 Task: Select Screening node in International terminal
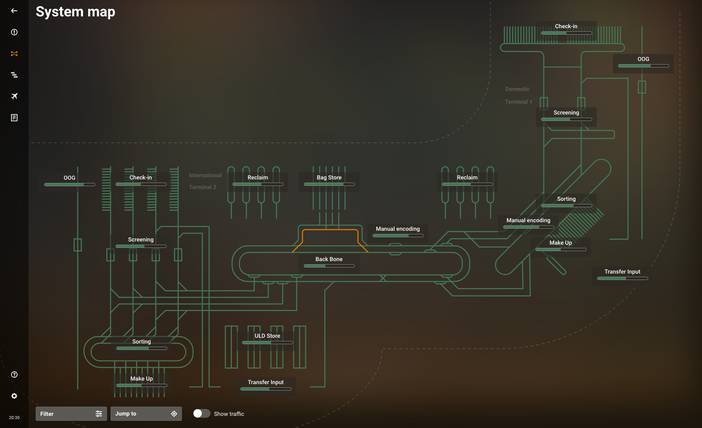pyautogui.click(x=141, y=242)
